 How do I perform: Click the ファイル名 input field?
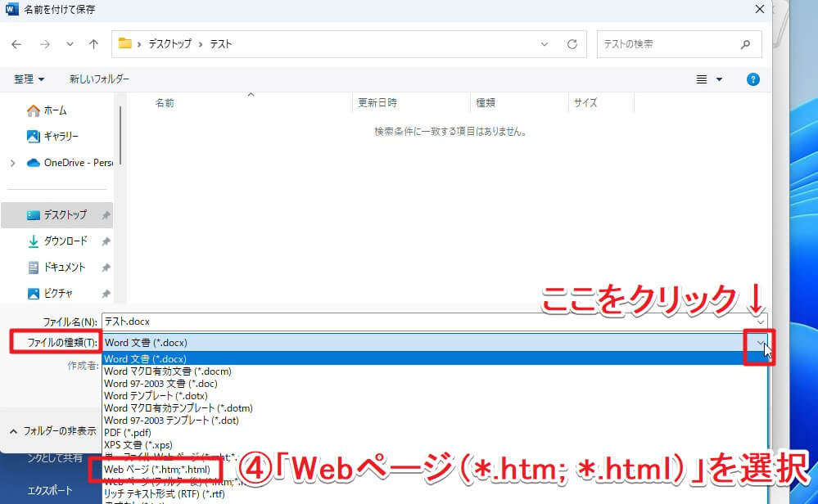[x=427, y=322]
